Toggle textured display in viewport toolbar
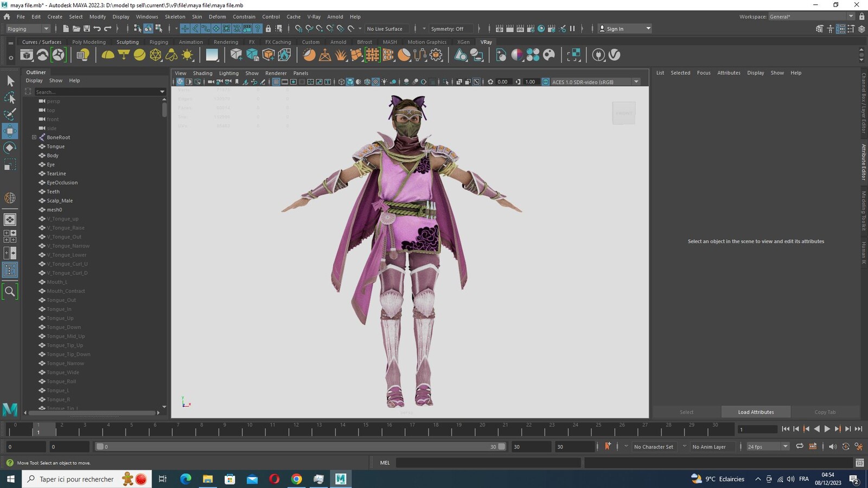Image resolution: width=868 pixels, height=488 pixels. (x=375, y=82)
